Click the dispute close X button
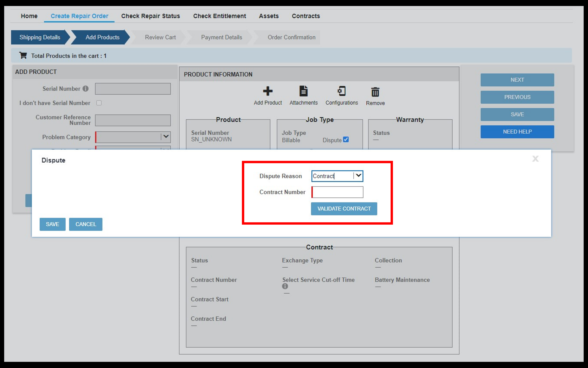The width and height of the screenshot is (588, 368). [535, 159]
